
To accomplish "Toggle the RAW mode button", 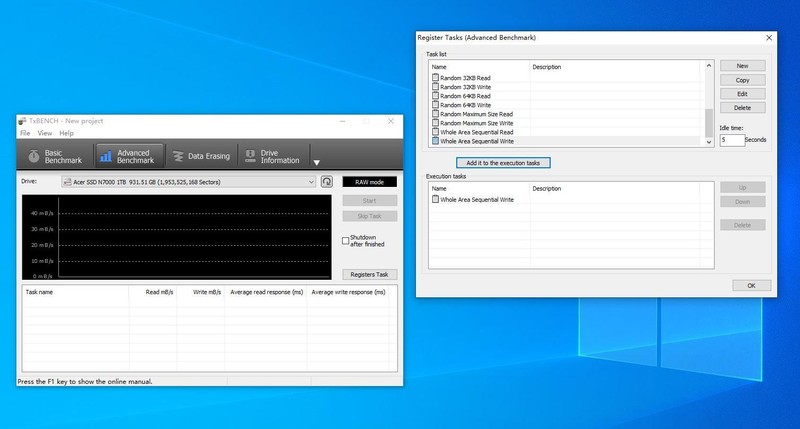I will point(369,182).
